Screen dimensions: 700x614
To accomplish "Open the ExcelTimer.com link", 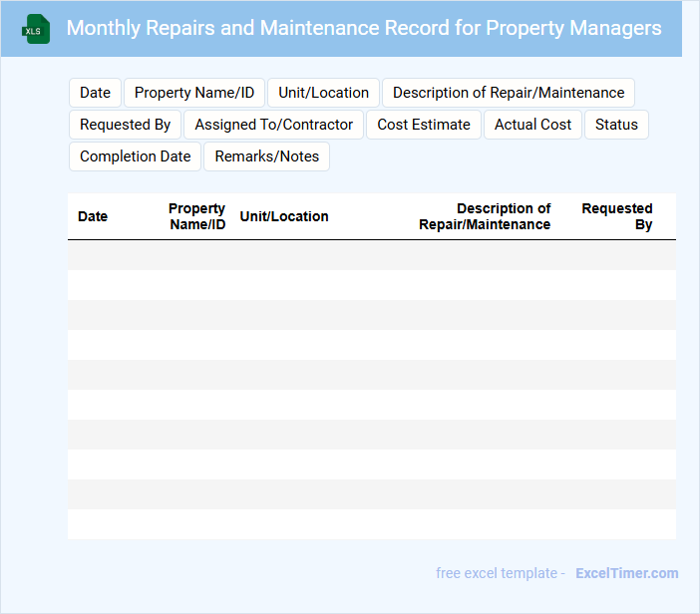I will (626, 573).
